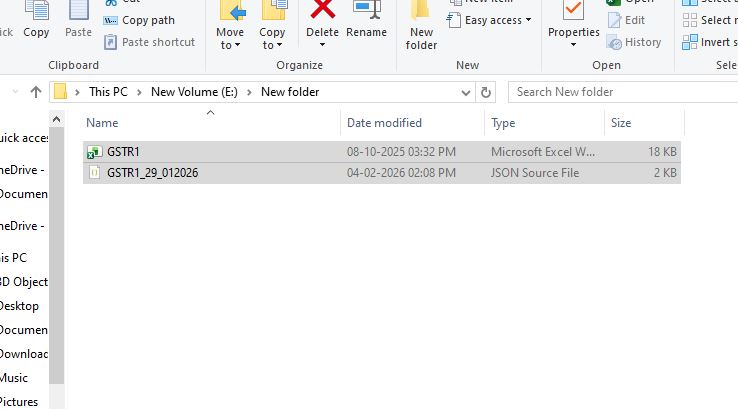Screen dimensions: 738x409
Task: Click the Paste shortcut icon
Action: pos(110,42)
